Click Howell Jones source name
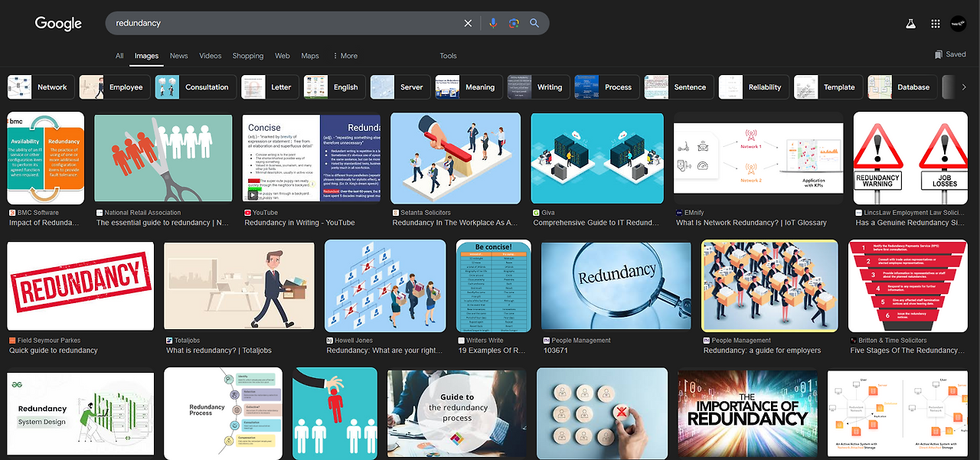Screen dimensions: 980x460 coord(354,341)
